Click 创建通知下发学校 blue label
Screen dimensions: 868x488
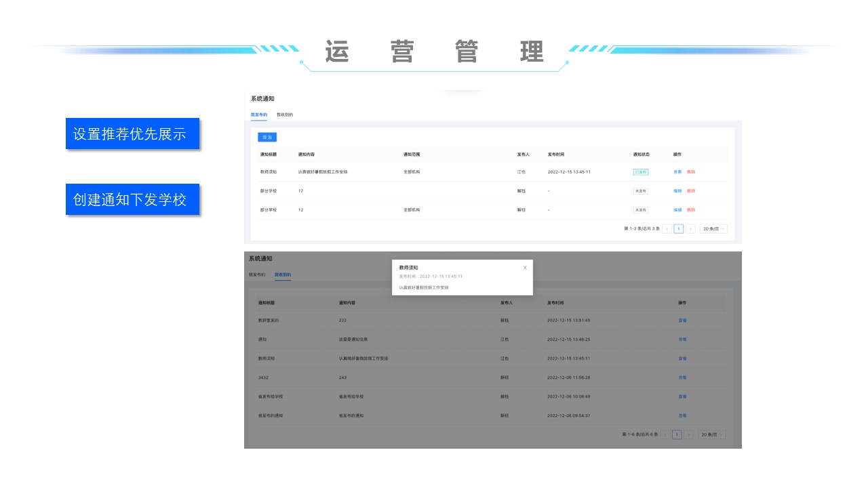[132, 199]
